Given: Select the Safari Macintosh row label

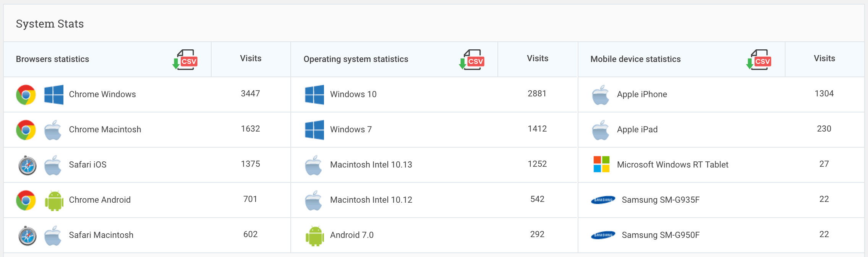Looking at the screenshot, I should [x=101, y=235].
